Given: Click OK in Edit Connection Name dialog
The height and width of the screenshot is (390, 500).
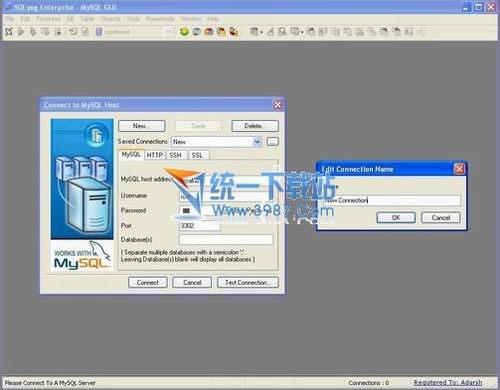Looking at the screenshot, I should click(x=396, y=218).
